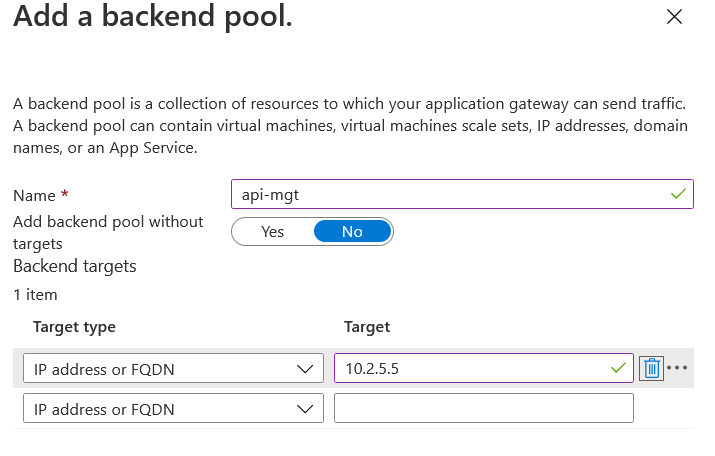This screenshot has height=456, width=715.
Task: Delete the 10.2.5.5 backend target row
Action: (651, 368)
